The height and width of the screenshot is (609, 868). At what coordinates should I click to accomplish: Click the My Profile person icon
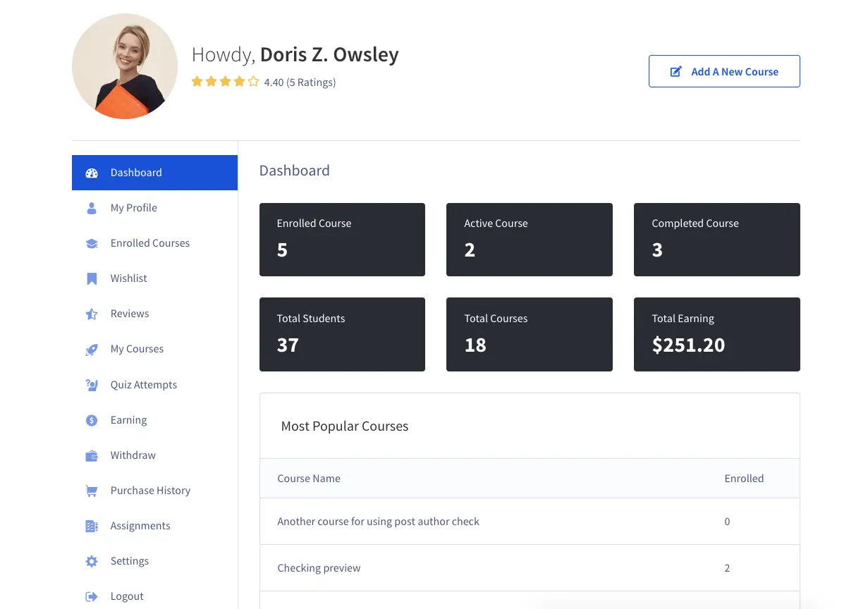pos(92,208)
